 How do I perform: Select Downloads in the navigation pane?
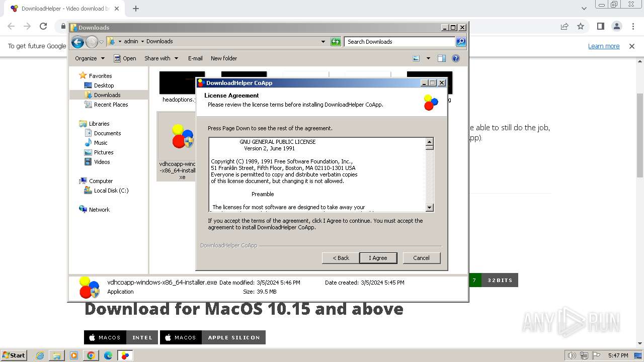click(x=107, y=95)
